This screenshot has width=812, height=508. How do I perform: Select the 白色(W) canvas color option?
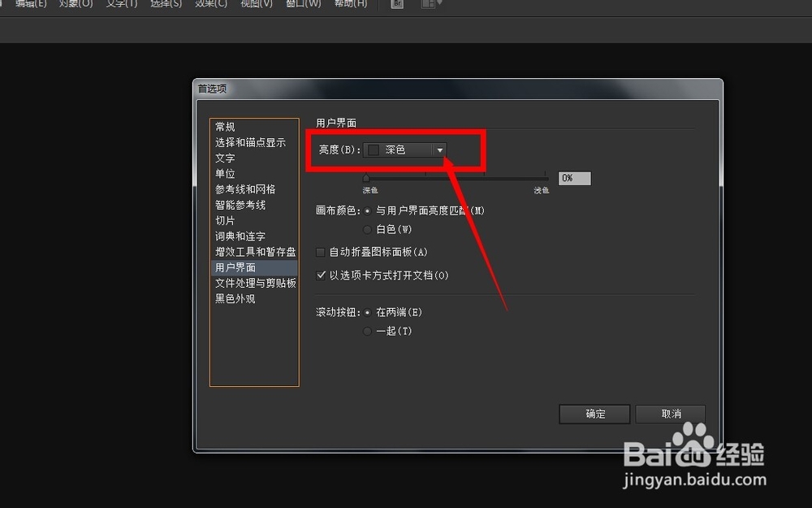(x=367, y=229)
